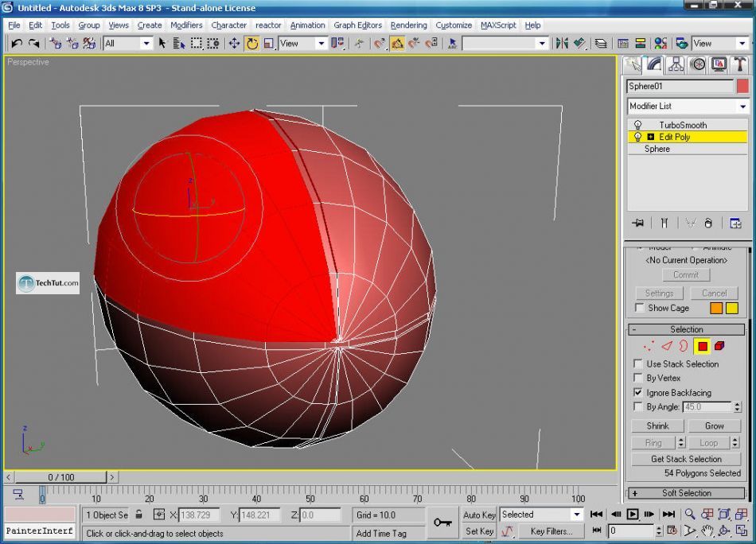Enable the Show Cage checkbox
Viewport: 756px width, 544px height.
click(640, 308)
